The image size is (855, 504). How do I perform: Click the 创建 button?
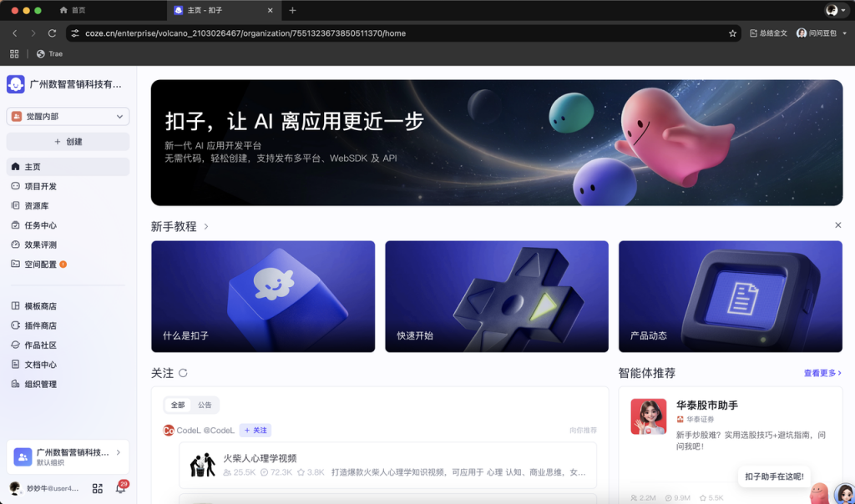pos(67,141)
